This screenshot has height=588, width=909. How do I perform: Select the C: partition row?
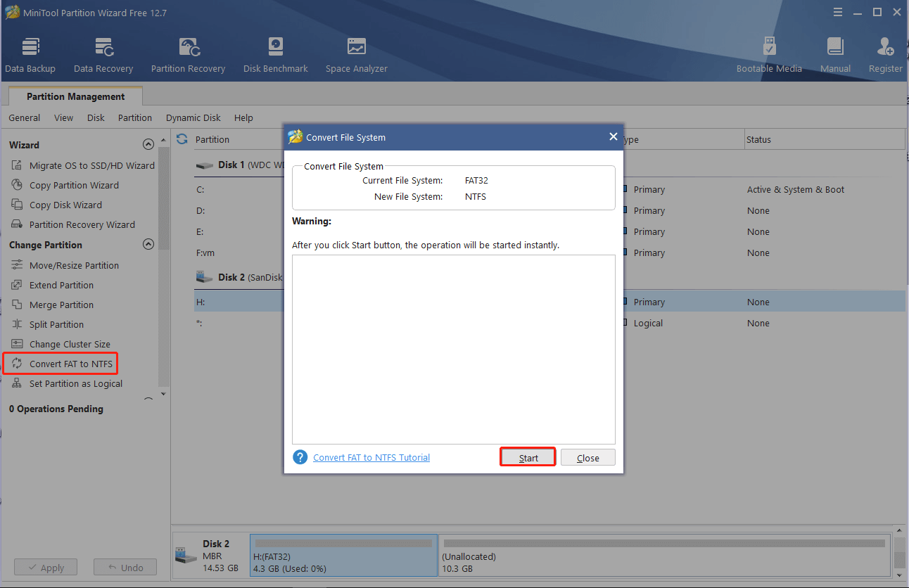(549, 189)
